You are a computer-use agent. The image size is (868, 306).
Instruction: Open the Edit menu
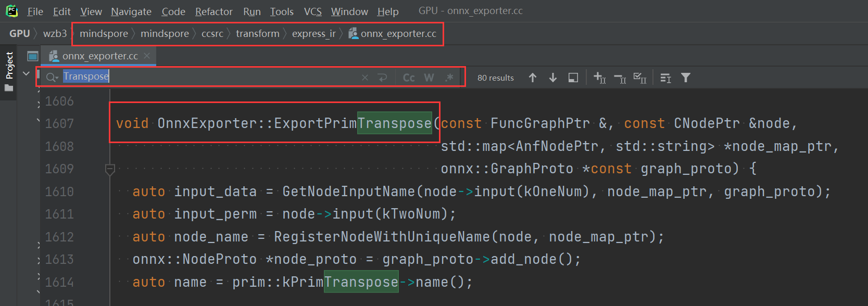pos(62,11)
